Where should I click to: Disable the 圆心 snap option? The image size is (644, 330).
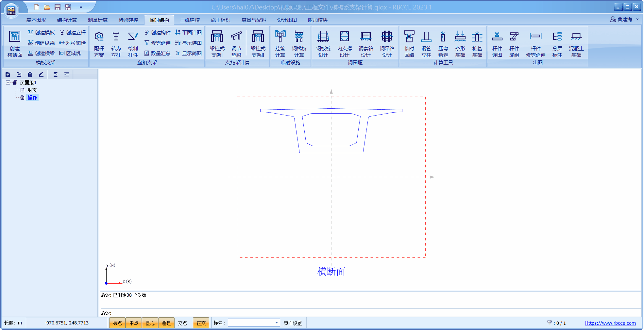pos(150,323)
